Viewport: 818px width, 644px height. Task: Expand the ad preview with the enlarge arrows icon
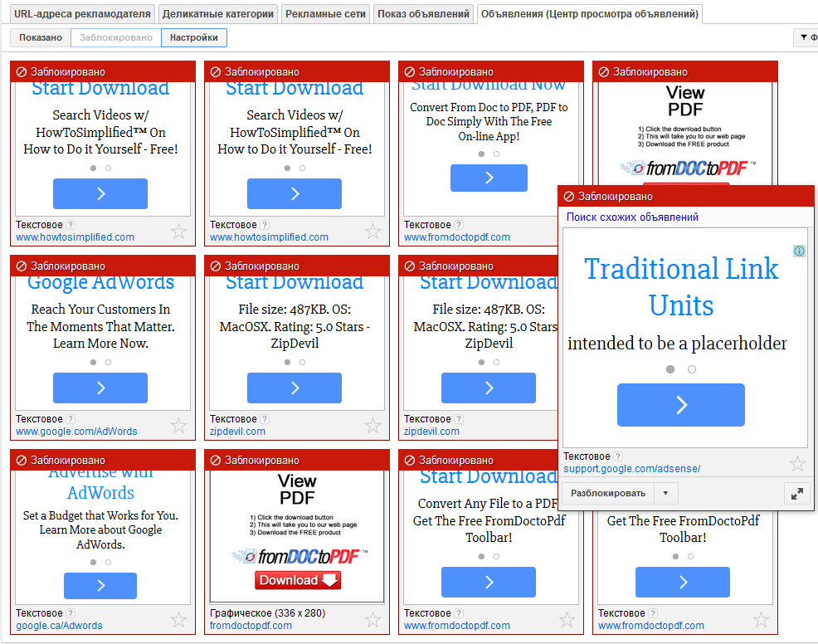(x=797, y=493)
